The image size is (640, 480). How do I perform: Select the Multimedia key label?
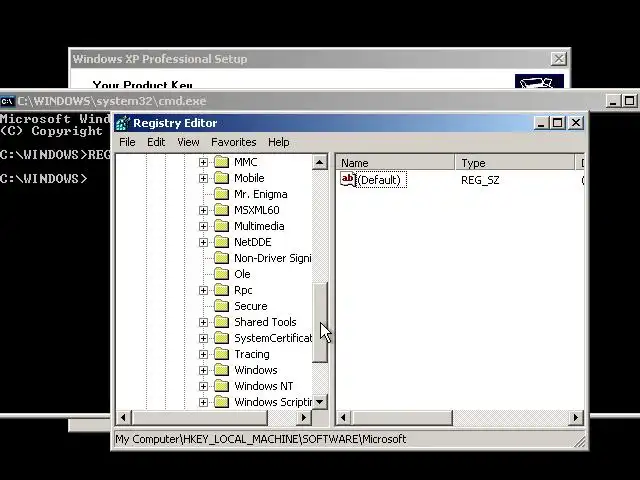pyautogui.click(x=259, y=226)
